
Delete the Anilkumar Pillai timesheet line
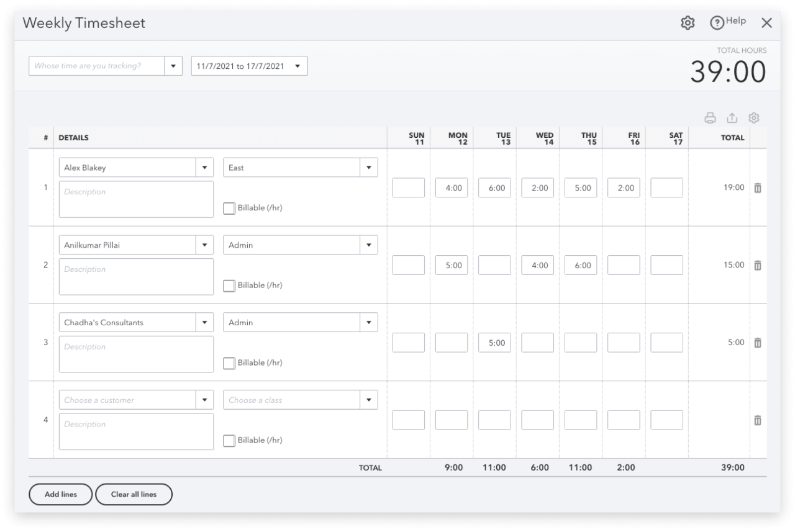(x=758, y=265)
